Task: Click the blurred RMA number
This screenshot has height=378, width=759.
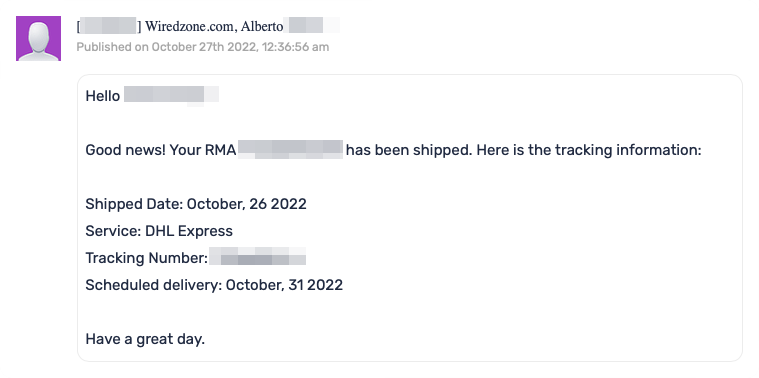Action: [291, 150]
